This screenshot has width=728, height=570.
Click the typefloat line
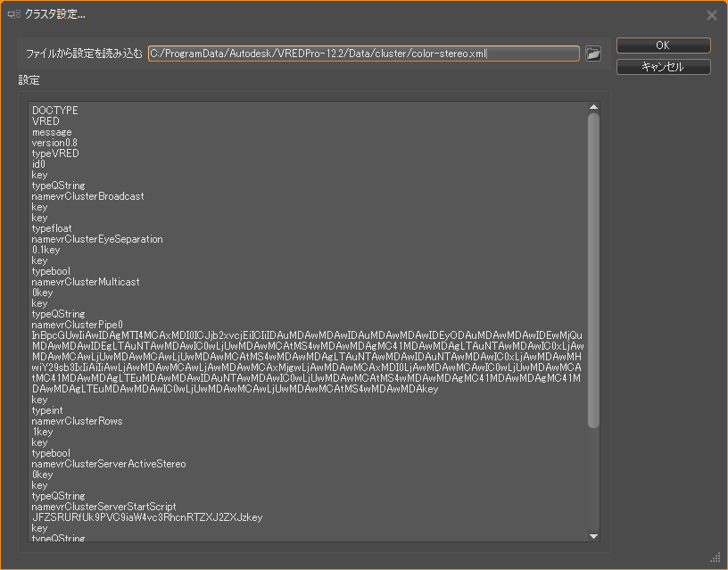tap(52, 228)
